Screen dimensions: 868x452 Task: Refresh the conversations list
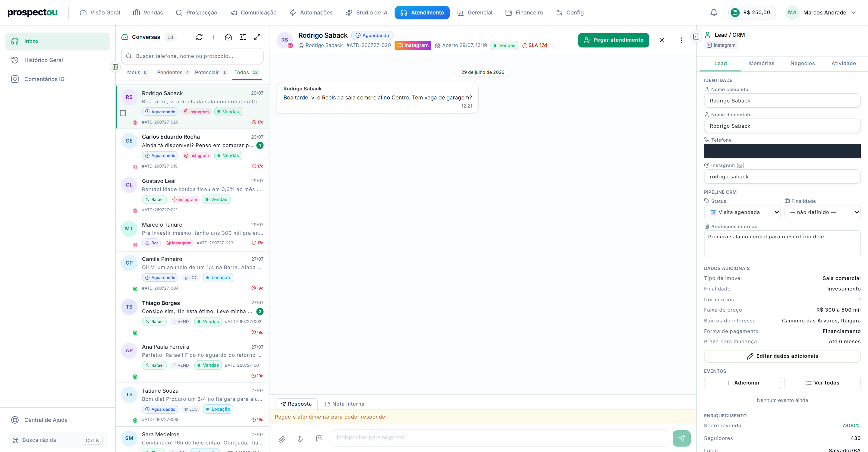click(x=199, y=37)
